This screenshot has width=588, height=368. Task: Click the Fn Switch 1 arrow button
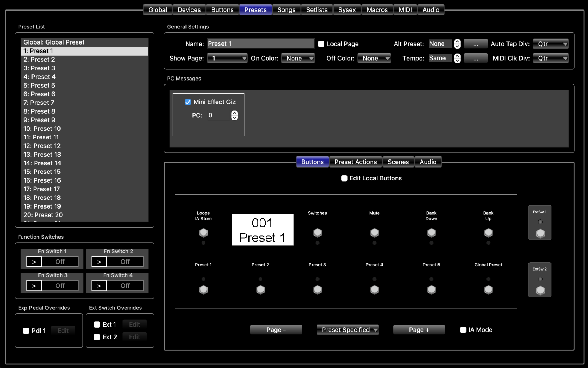tap(34, 261)
